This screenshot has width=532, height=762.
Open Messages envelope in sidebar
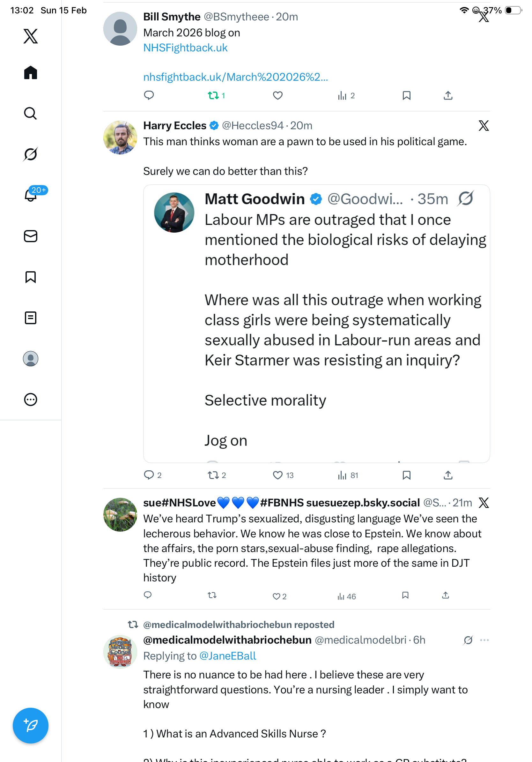click(31, 236)
